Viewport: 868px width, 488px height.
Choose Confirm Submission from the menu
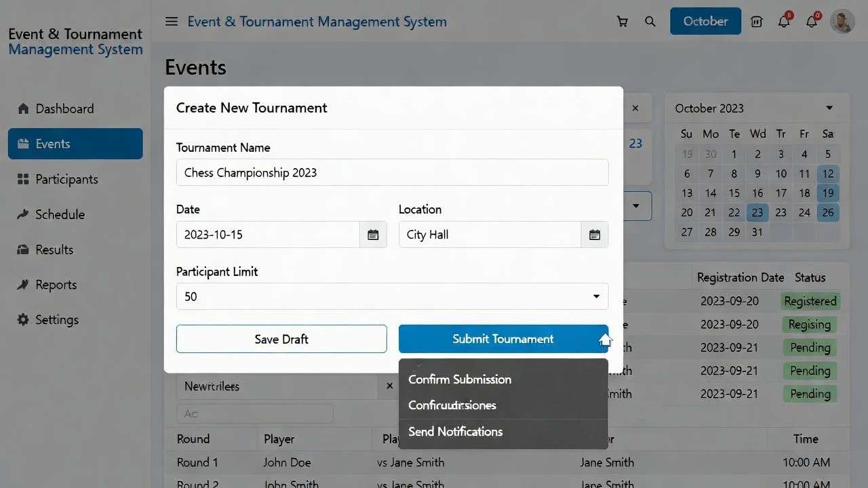coord(460,380)
